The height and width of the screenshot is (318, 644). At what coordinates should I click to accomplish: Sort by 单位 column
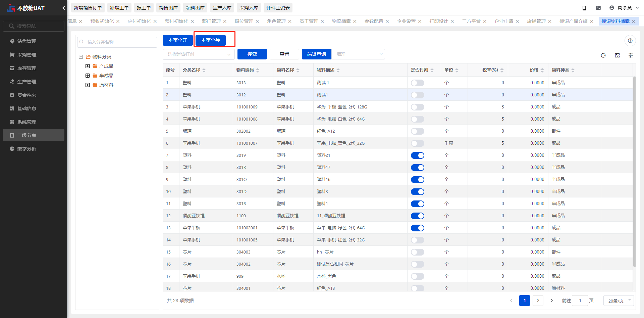click(457, 70)
